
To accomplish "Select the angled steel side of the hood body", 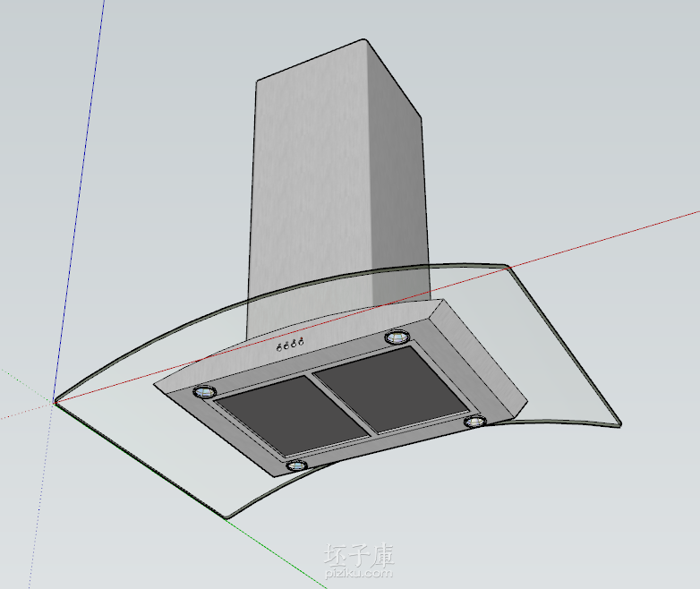I will point(480,357).
